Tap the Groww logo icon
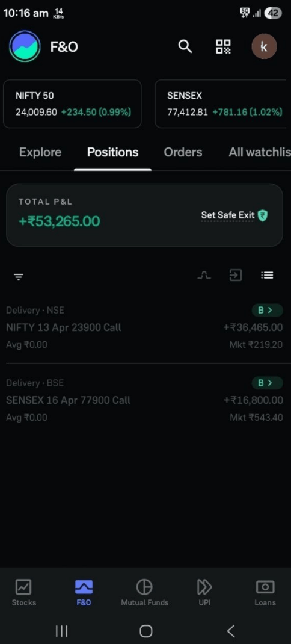 pos(25,46)
